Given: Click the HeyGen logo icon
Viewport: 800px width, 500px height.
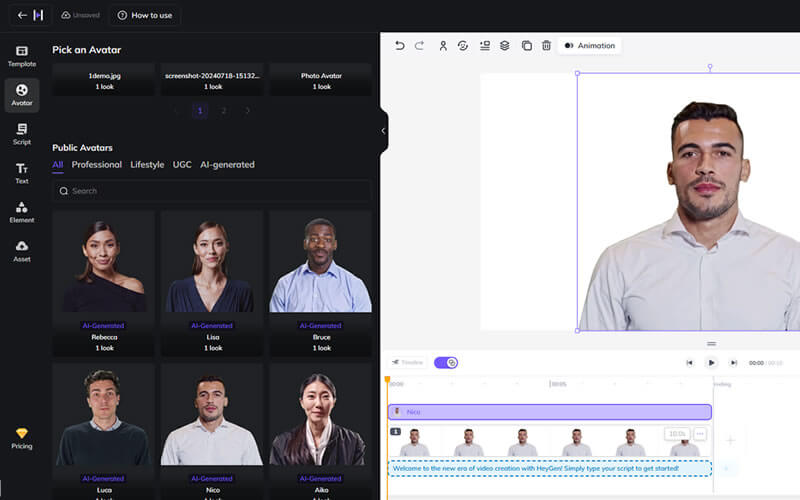Looking at the screenshot, I should coord(38,15).
